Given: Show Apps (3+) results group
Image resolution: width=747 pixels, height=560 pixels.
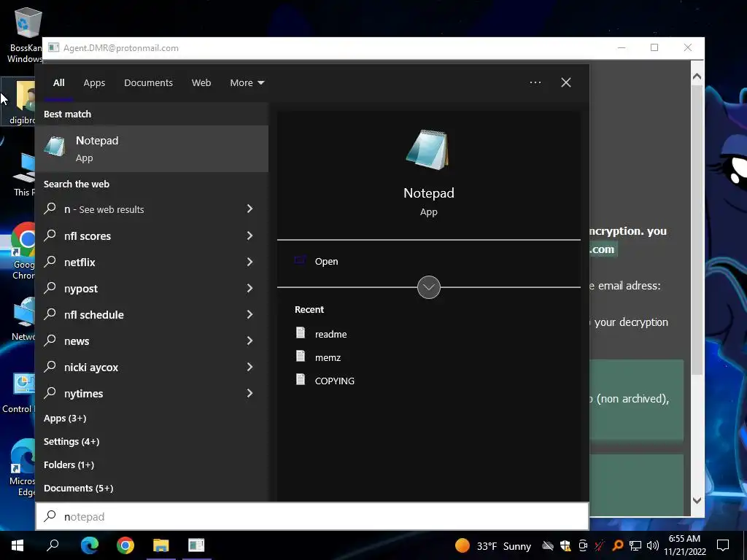Looking at the screenshot, I should point(65,418).
